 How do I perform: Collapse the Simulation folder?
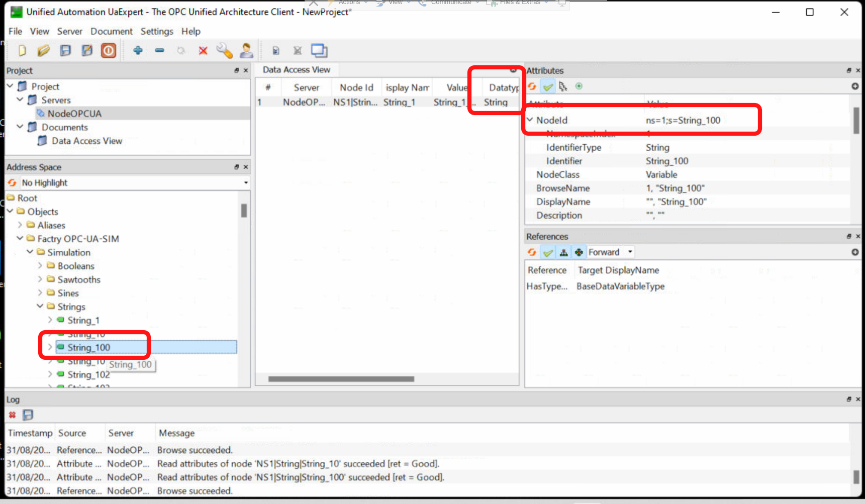click(30, 252)
